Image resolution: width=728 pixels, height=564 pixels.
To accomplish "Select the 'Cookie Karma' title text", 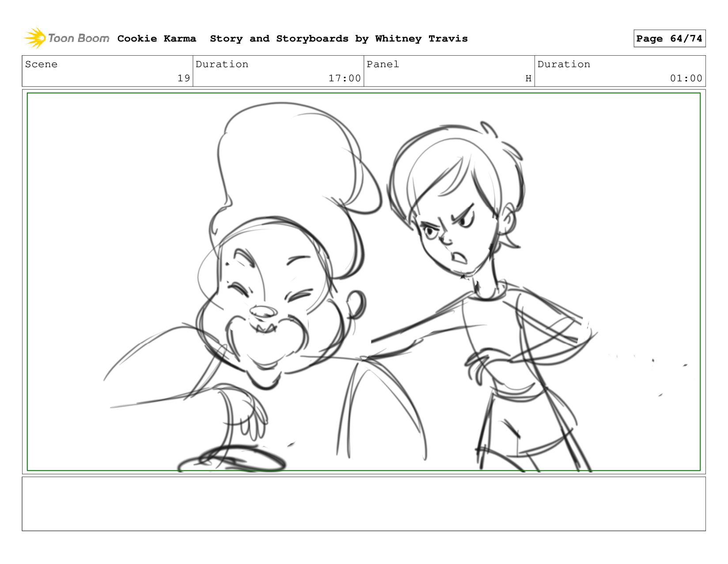I will pyautogui.click(x=157, y=38).
